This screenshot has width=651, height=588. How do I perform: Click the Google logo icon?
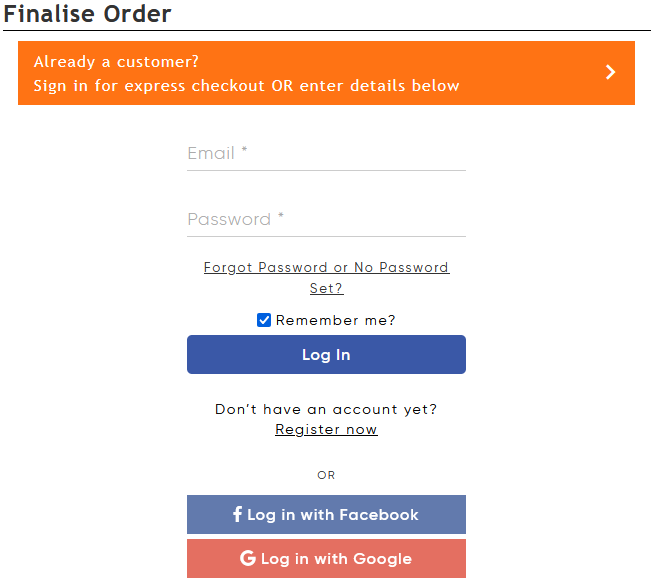tap(248, 559)
